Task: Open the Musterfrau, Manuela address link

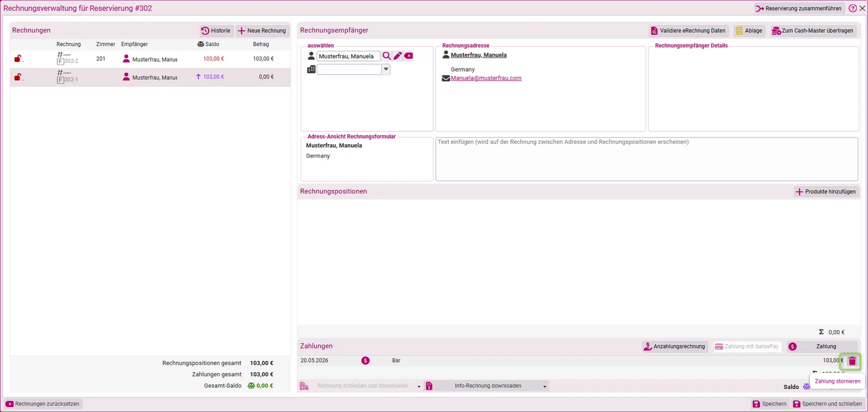Action: click(x=478, y=55)
